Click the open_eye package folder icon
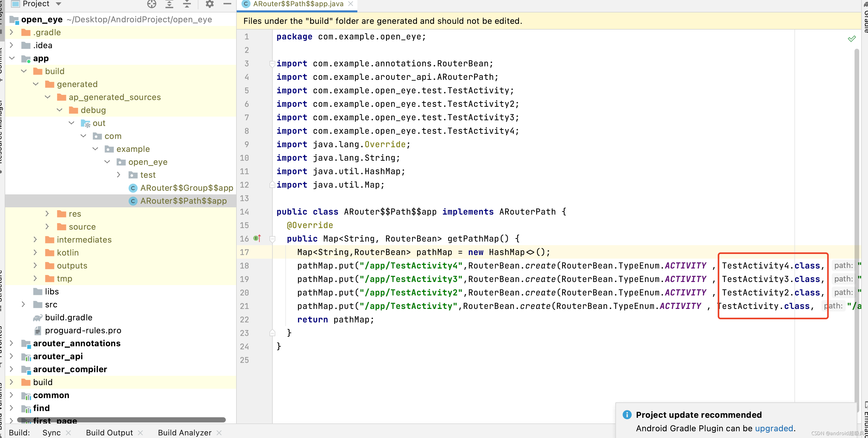Image resolution: width=868 pixels, height=438 pixels. [121, 162]
